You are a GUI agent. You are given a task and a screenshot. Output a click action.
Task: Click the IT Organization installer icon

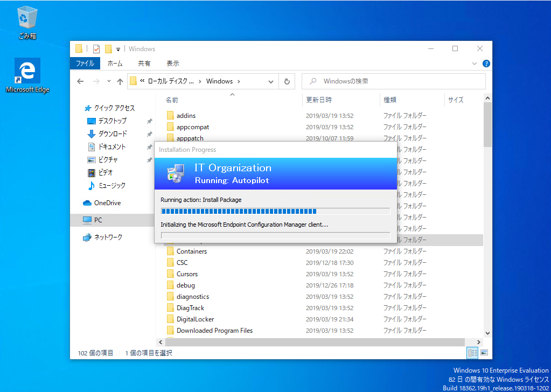(175, 173)
